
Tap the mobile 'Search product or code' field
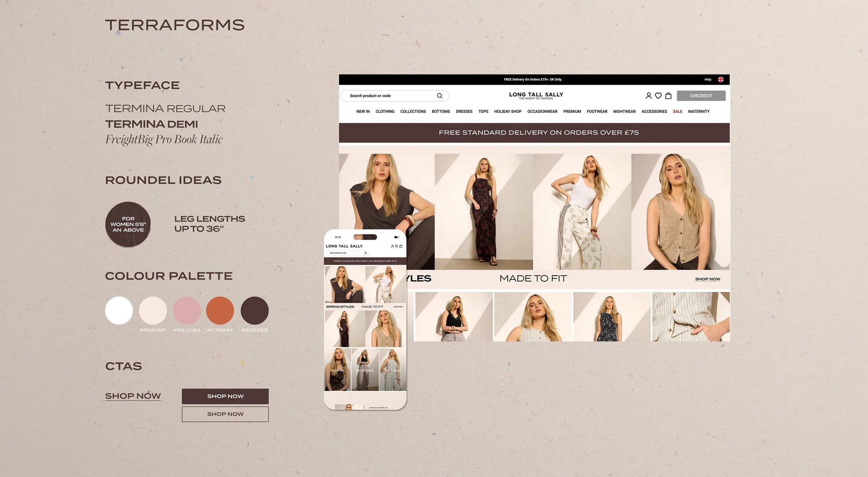[x=347, y=253]
